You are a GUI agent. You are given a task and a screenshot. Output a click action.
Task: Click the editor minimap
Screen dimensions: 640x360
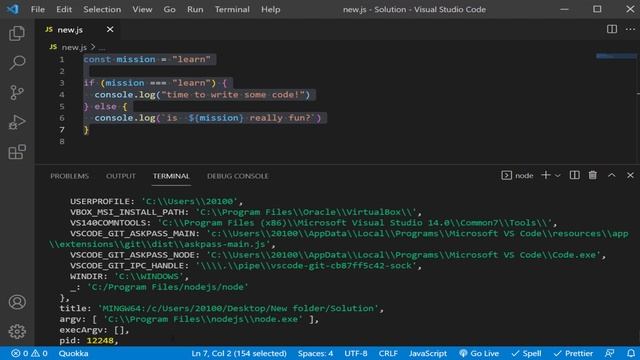[616, 56]
